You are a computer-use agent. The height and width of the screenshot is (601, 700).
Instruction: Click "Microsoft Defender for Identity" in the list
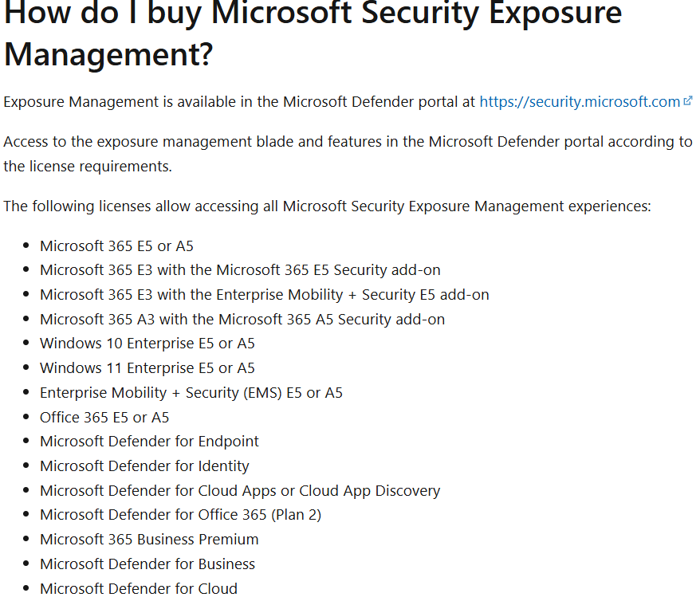coord(144,466)
